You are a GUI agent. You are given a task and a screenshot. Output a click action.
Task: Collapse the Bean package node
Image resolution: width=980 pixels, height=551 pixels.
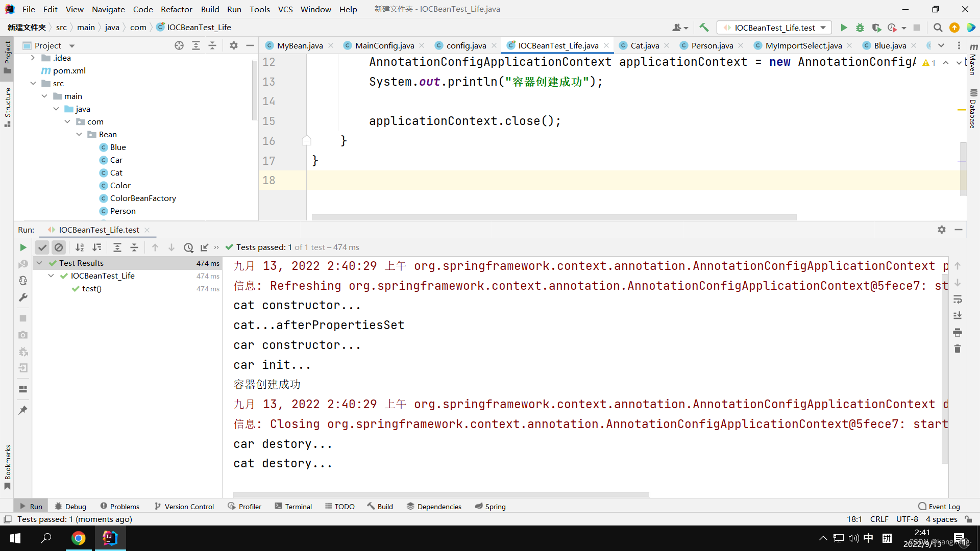click(x=79, y=134)
